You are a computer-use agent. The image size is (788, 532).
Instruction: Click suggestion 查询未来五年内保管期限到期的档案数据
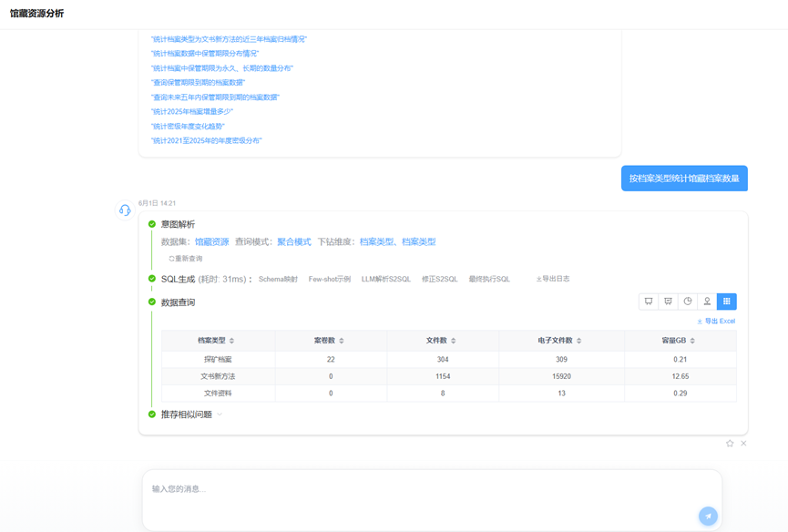pos(215,97)
